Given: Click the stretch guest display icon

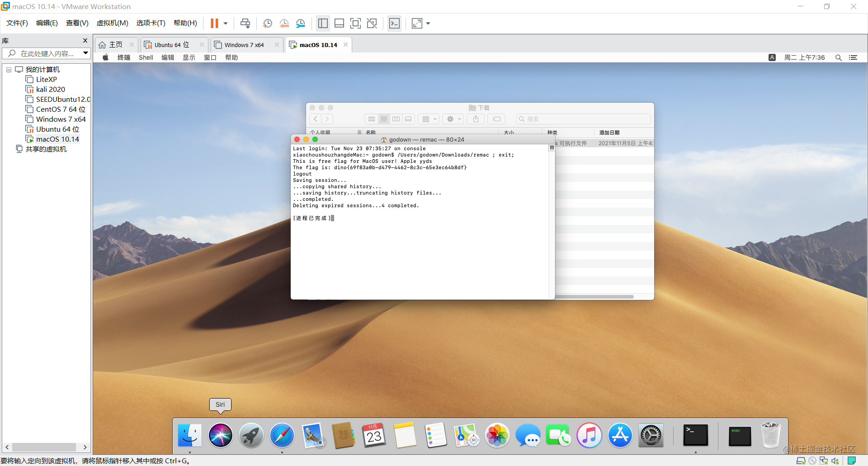Looking at the screenshot, I should pos(417,23).
